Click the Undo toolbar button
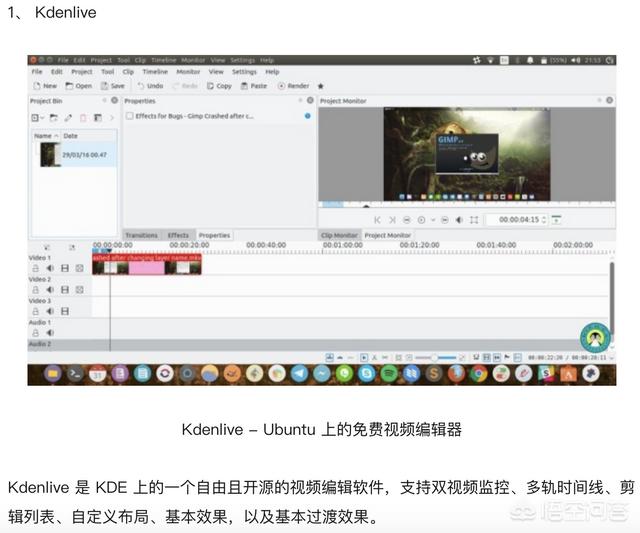Screen dimensions: 640x533 151,86
